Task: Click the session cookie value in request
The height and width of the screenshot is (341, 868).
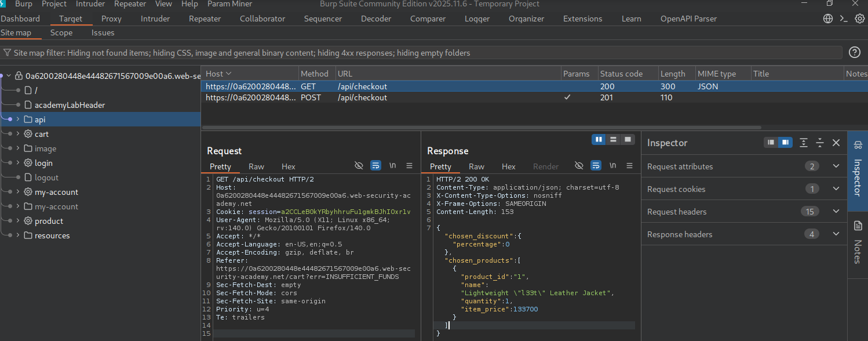Action: [345, 212]
